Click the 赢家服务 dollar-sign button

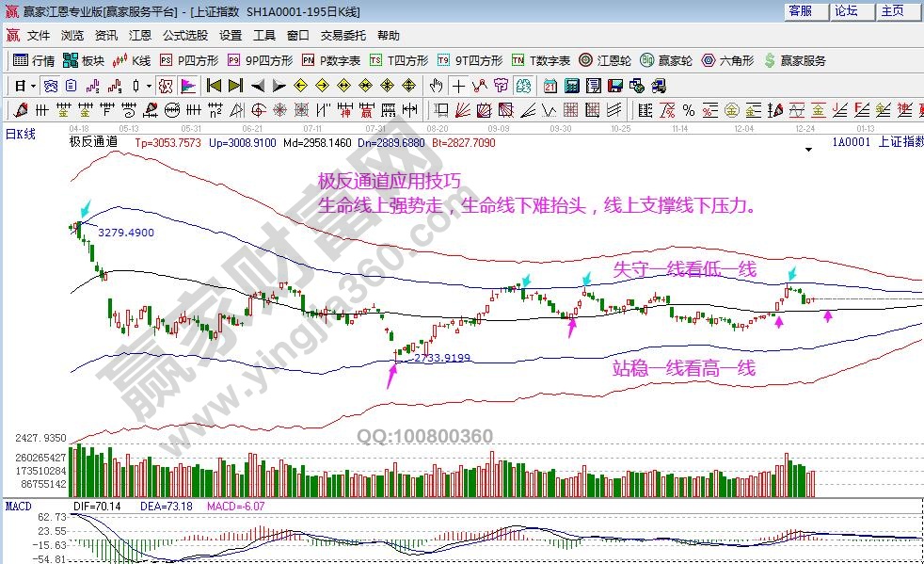click(x=795, y=60)
